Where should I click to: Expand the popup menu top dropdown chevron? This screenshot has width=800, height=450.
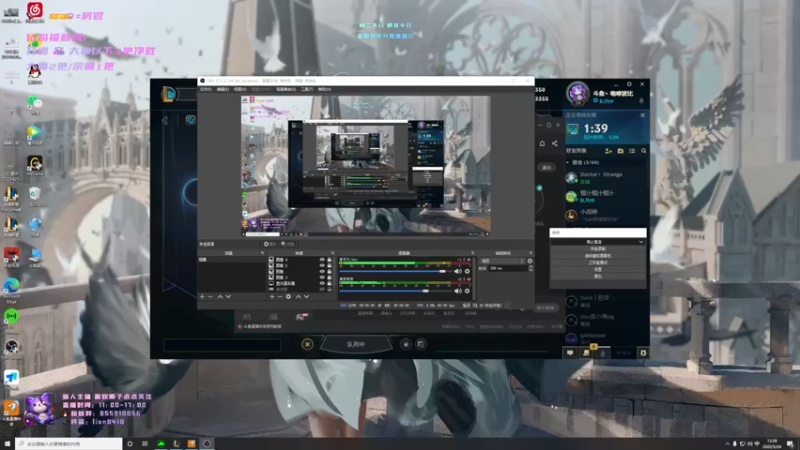641,242
